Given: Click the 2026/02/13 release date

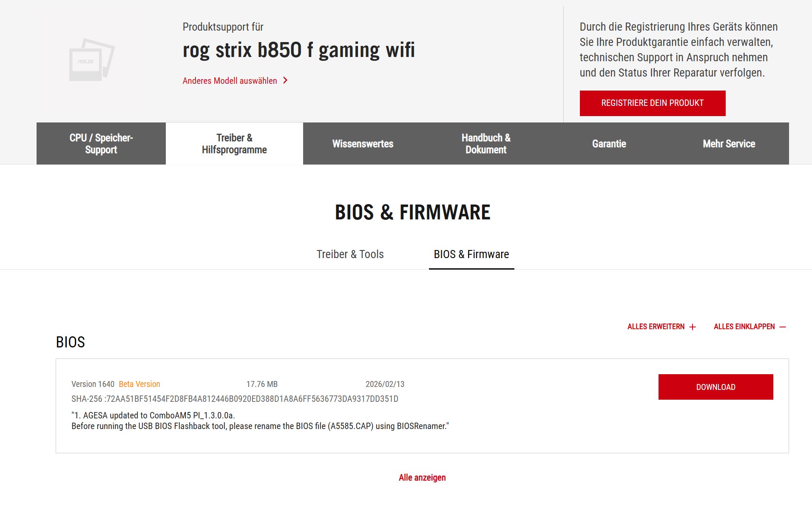Looking at the screenshot, I should (x=385, y=384).
